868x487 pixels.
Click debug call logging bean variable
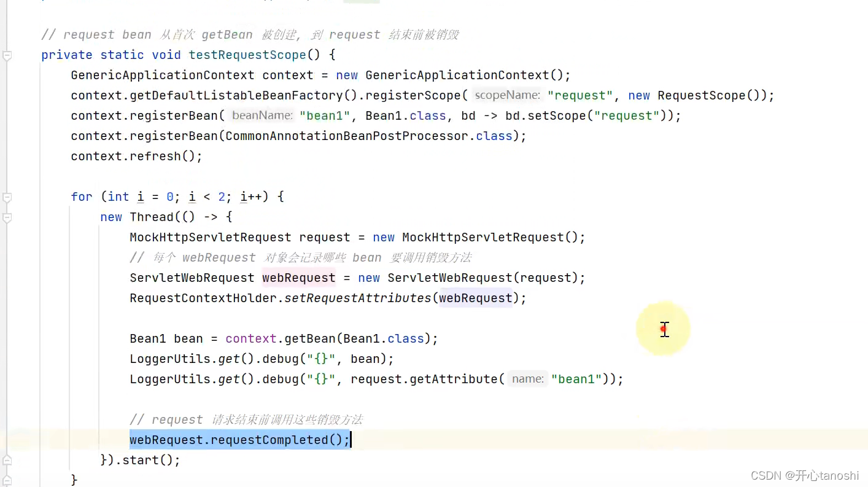click(x=262, y=359)
